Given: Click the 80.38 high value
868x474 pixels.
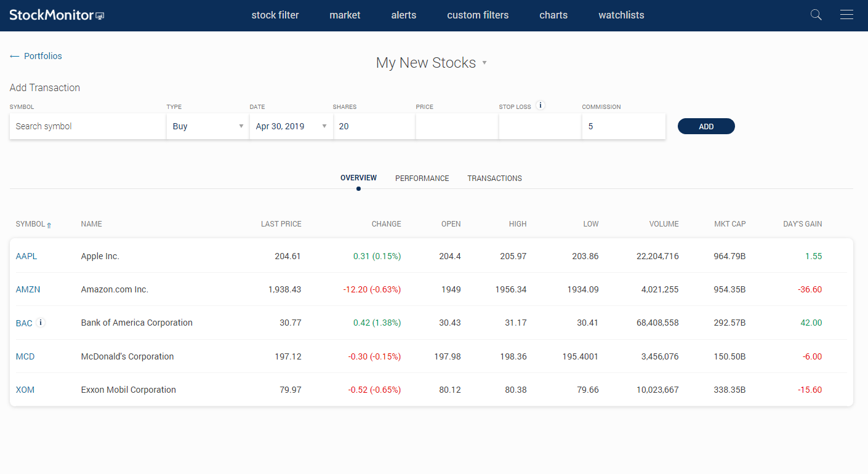Looking at the screenshot, I should 516,390.
